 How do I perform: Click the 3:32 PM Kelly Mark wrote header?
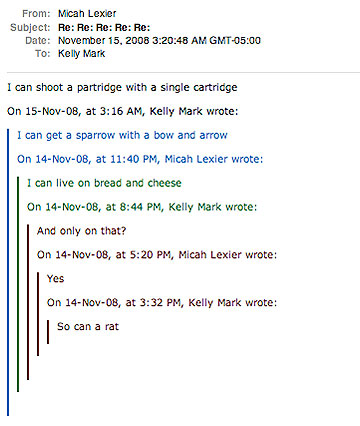[162, 303]
